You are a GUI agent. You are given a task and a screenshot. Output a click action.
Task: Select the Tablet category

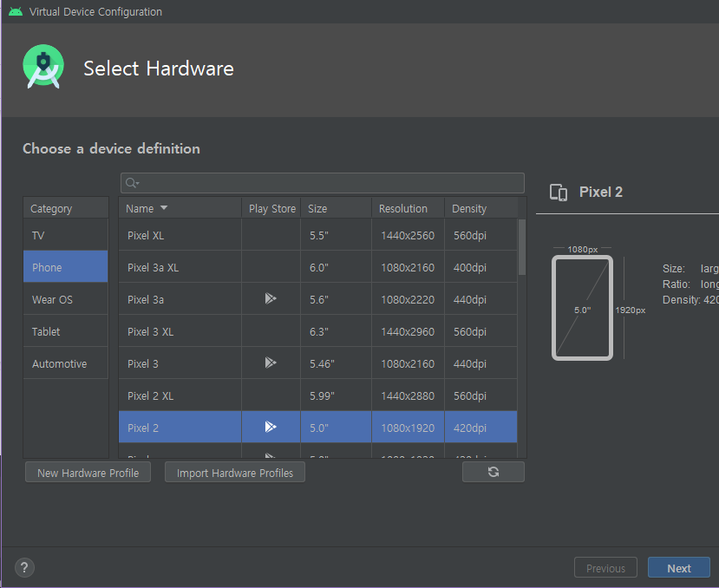click(66, 330)
